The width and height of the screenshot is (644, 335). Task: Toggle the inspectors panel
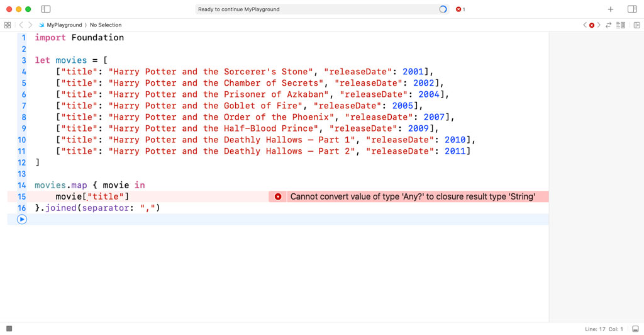(x=632, y=9)
